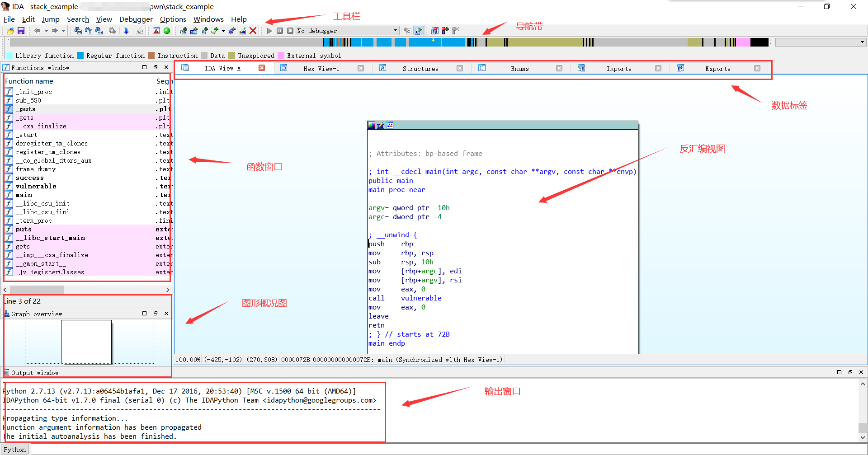The height and width of the screenshot is (455, 868).
Task: Close the Hex View-1 tab
Action: pos(361,68)
